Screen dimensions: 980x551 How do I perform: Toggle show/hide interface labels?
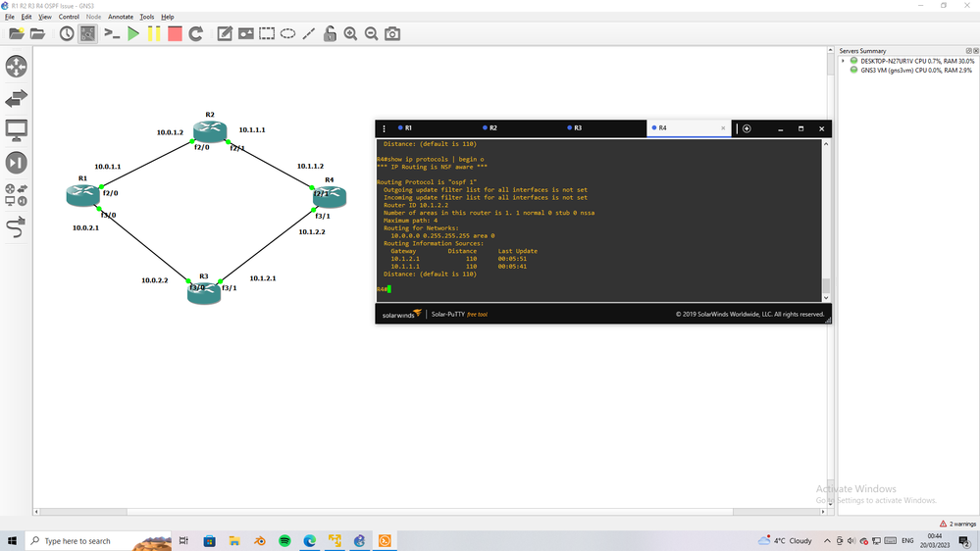tap(87, 33)
